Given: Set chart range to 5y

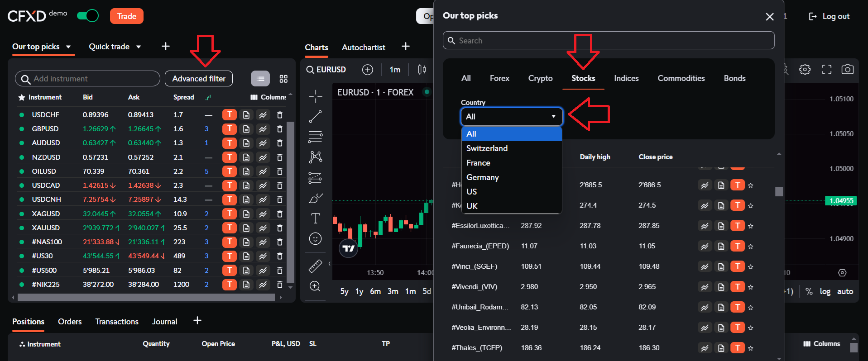Looking at the screenshot, I should (345, 291).
